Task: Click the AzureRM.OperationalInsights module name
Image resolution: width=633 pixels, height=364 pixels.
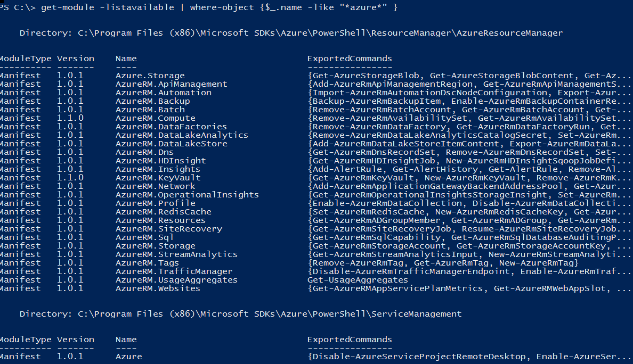Action: pyautogui.click(x=187, y=195)
